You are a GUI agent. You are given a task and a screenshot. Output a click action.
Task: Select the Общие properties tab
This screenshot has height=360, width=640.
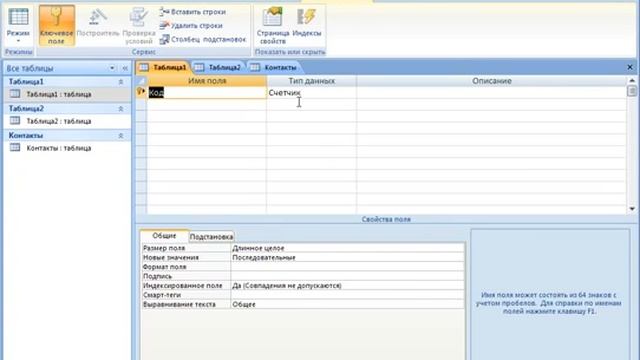tap(164, 236)
